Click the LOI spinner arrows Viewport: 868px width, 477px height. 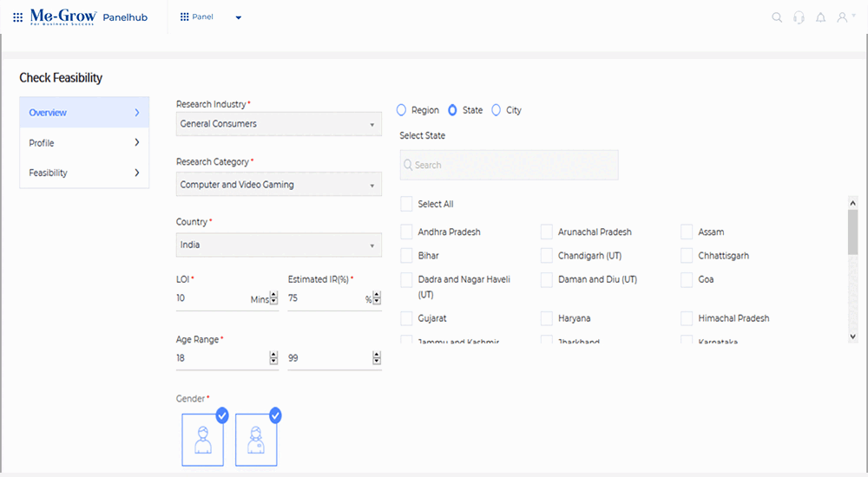[273, 297]
